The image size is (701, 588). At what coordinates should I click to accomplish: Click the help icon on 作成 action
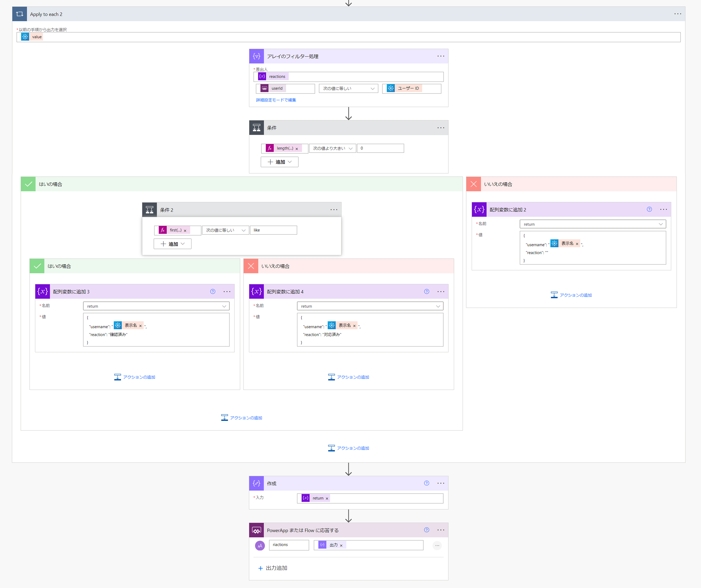tap(426, 483)
